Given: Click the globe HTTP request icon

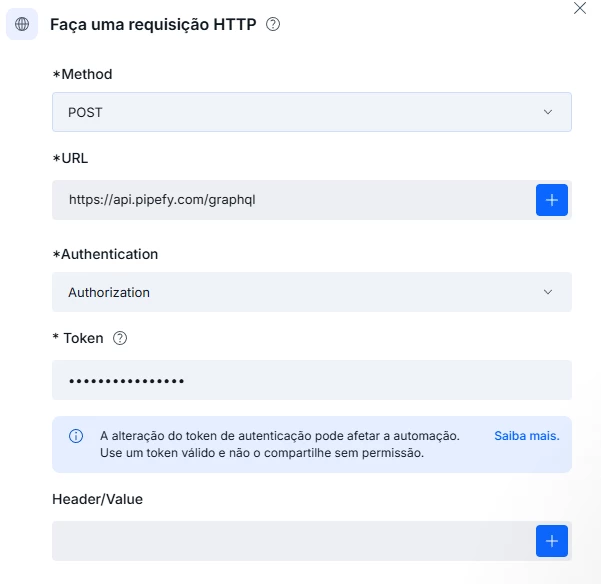Looking at the screenshot, I should [22, 24].
